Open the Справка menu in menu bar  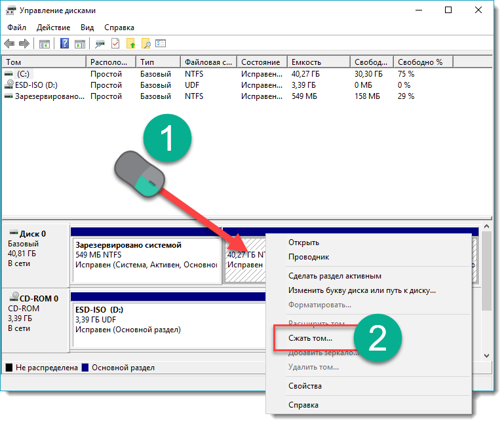[119, 28]
